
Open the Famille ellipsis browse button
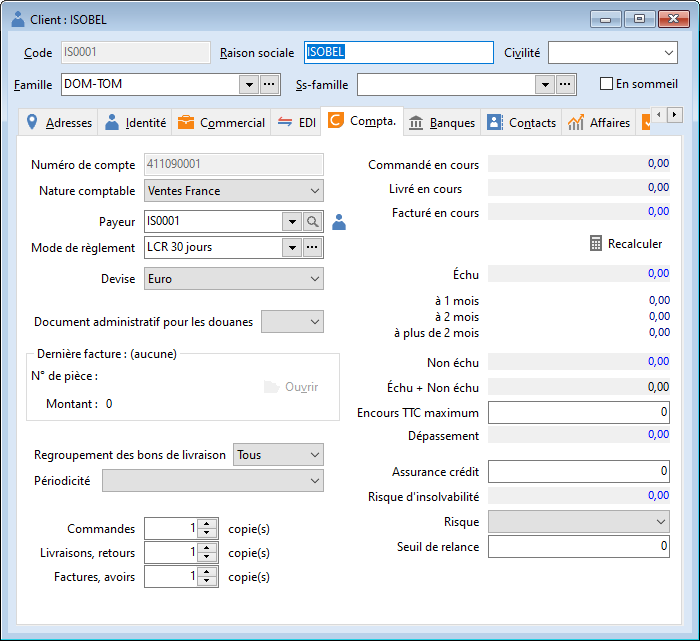click(269, 84)
